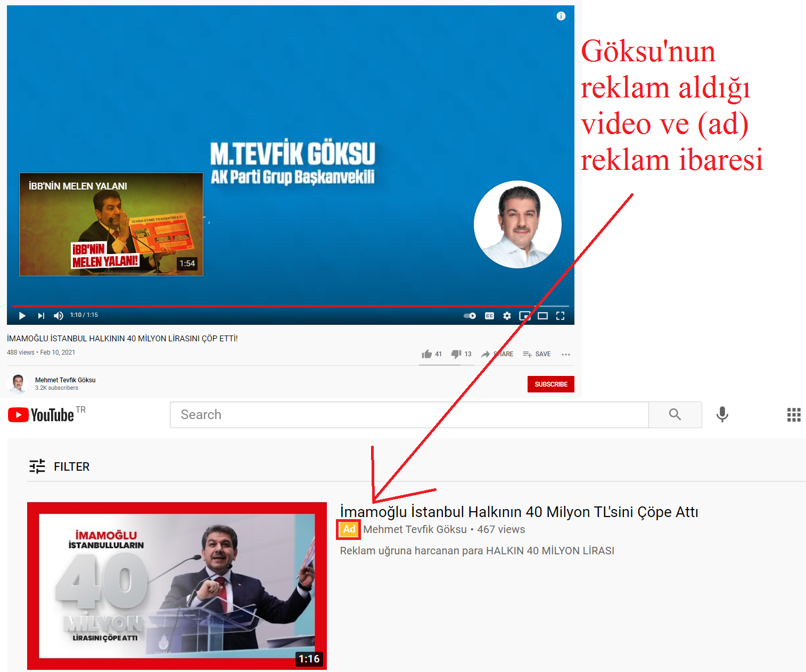The image size is (806, 672).
Task: Go to YouTube home via logo
Action: click(41, 415)
